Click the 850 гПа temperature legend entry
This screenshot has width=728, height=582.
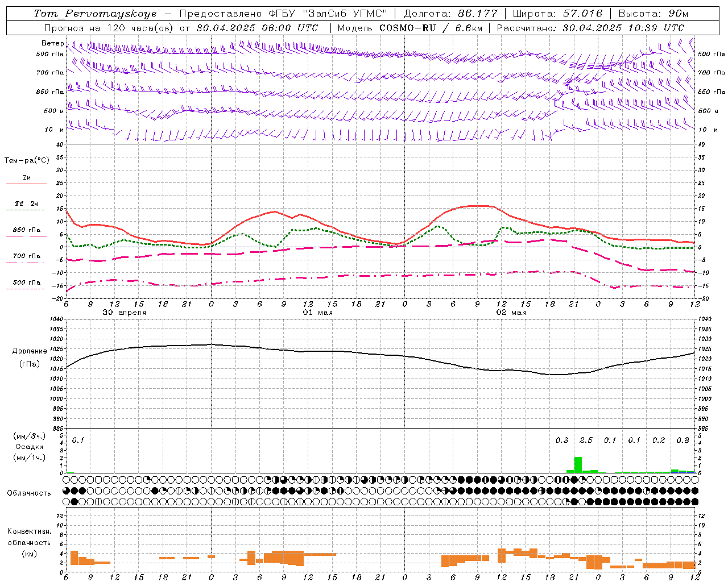tap(26, 230)
